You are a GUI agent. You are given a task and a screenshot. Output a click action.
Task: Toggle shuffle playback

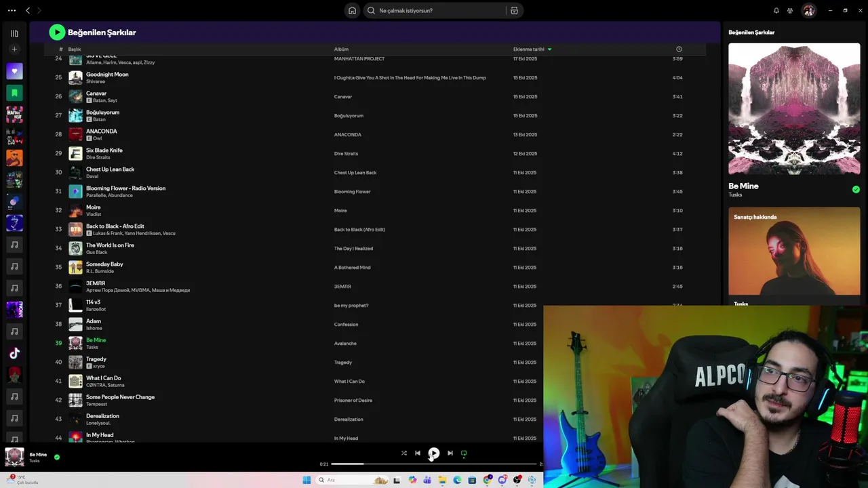pos(403,453)
